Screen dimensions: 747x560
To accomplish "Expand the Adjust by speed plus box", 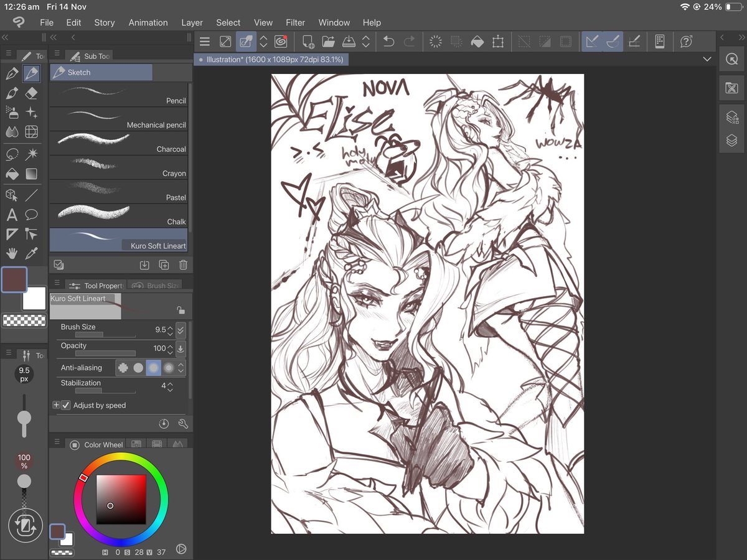I will click(x=56, y=405).
